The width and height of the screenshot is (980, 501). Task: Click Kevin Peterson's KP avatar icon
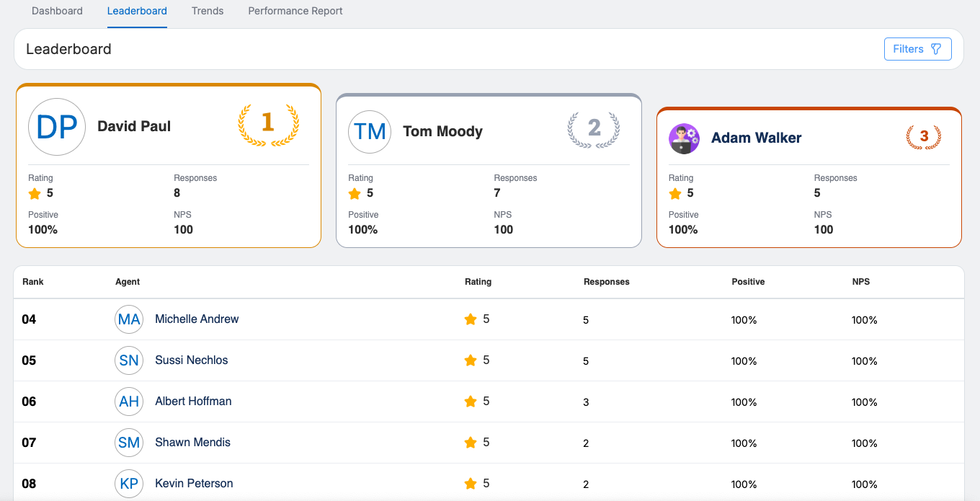(x=129, y=484)
